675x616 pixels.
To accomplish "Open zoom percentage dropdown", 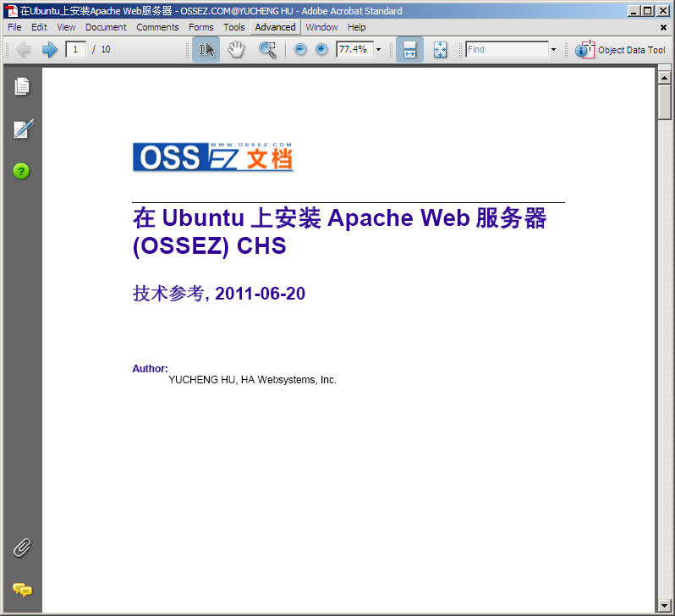I will point(378,50).
